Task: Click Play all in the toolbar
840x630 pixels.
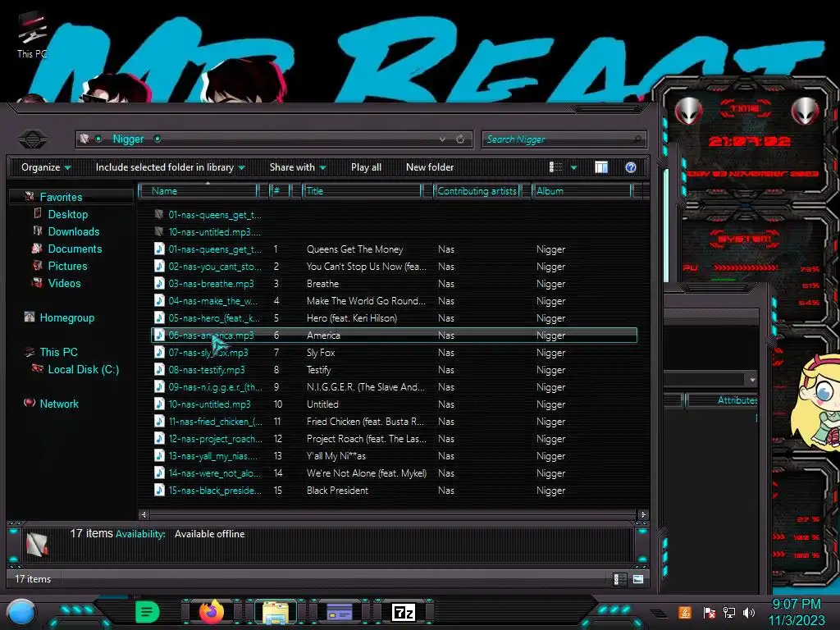Action: click(x=366, y=167)
